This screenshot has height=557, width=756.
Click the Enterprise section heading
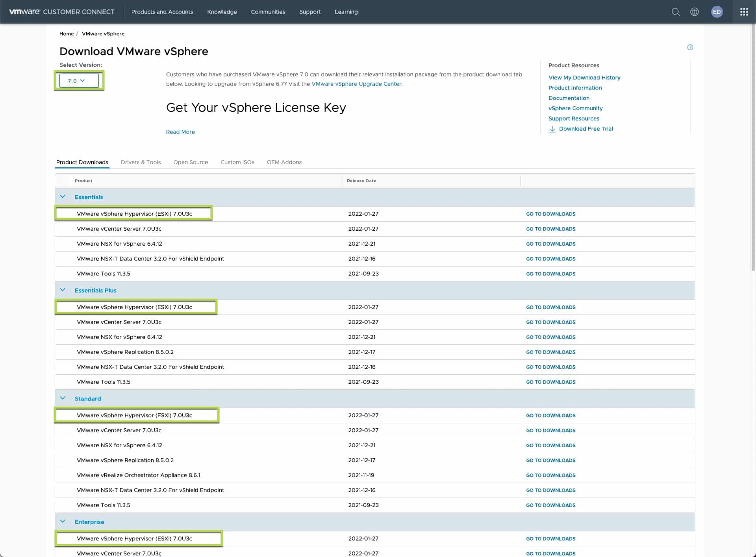pos(89,522)
